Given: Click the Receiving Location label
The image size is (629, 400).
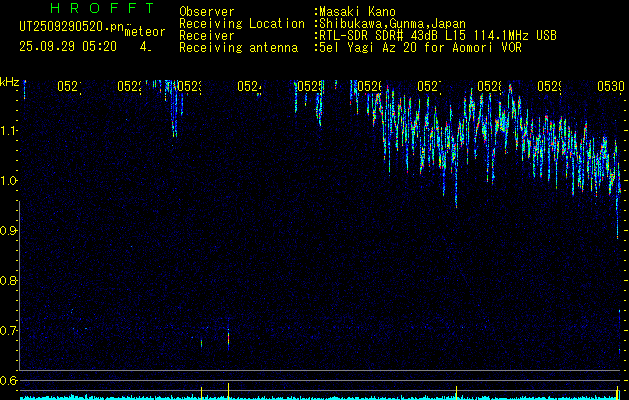Looking at the screenshot, I should click(x=241, y=23).
